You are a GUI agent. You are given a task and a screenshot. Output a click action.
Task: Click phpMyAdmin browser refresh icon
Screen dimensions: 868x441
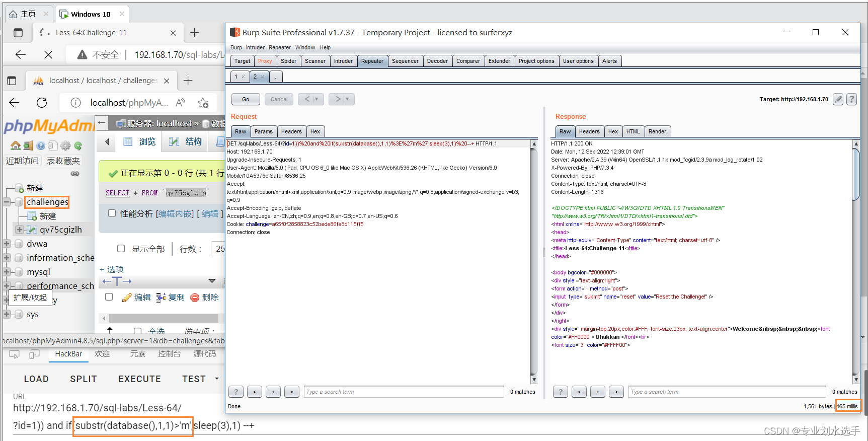pos(42,103)
